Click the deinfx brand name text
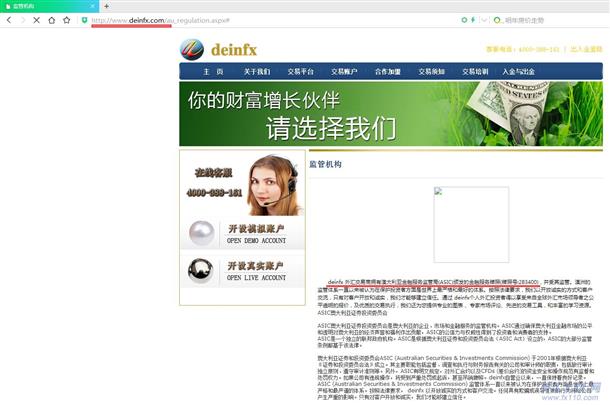The height and width of the screenshot is (405, 610). click(x=234, y=50)
